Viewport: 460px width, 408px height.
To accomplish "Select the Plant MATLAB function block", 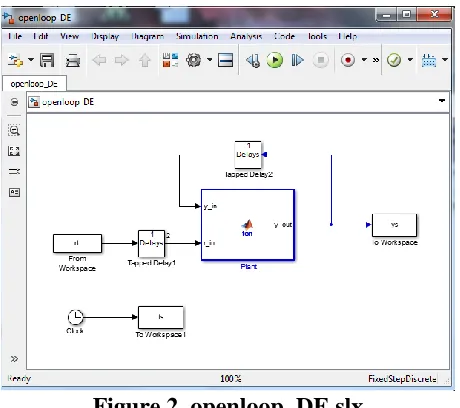I will point(248,225).
